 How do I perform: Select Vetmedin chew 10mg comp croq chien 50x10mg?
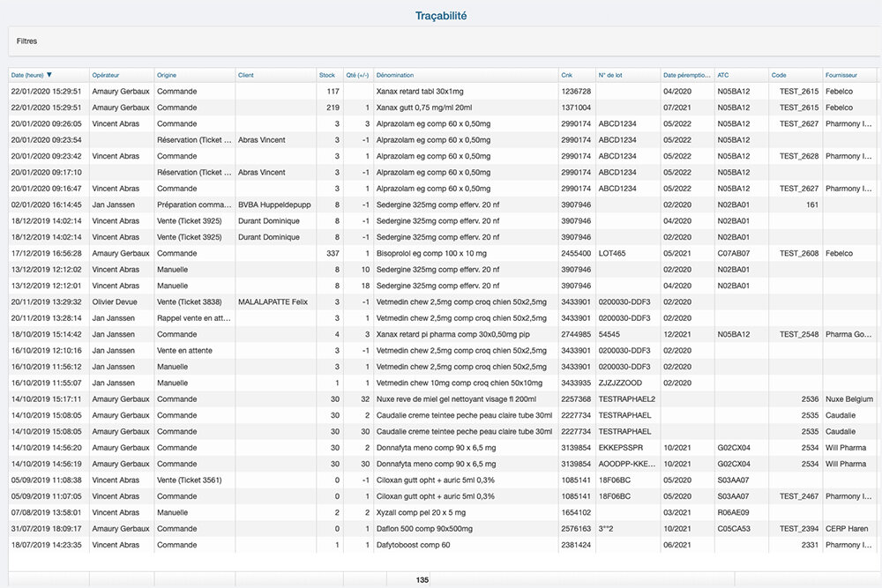coord(459,383)
